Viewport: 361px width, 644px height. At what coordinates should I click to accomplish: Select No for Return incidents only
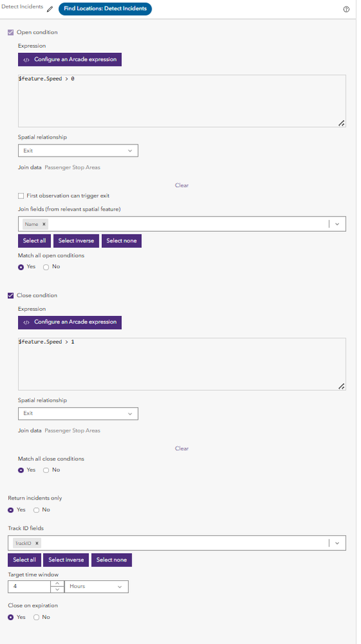pos(36,510)
